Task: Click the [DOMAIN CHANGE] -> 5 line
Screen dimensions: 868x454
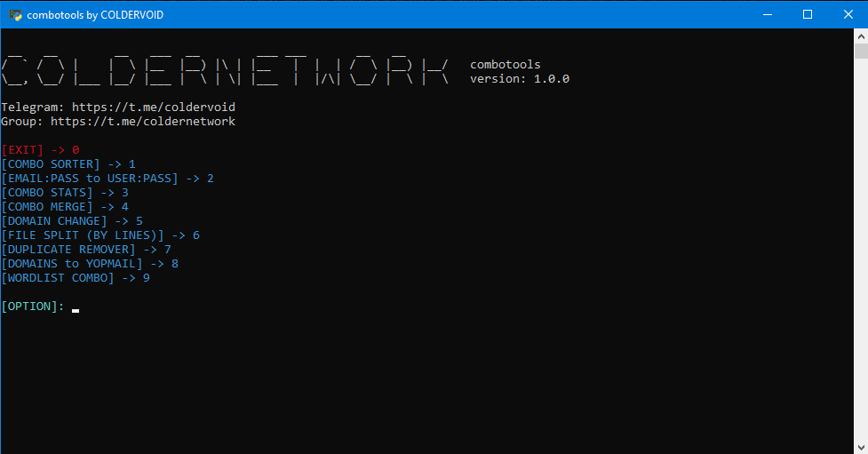Action: tap(72, 221)
